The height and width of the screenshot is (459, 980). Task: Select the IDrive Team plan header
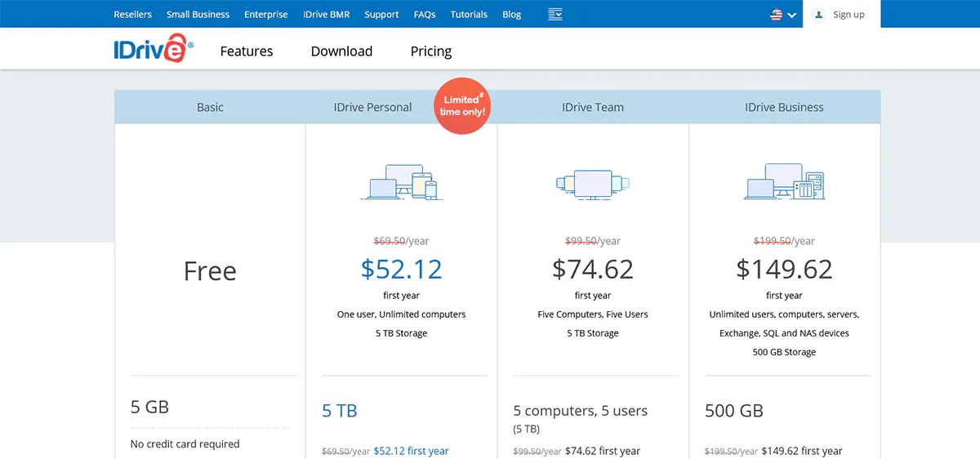point(592,107)
